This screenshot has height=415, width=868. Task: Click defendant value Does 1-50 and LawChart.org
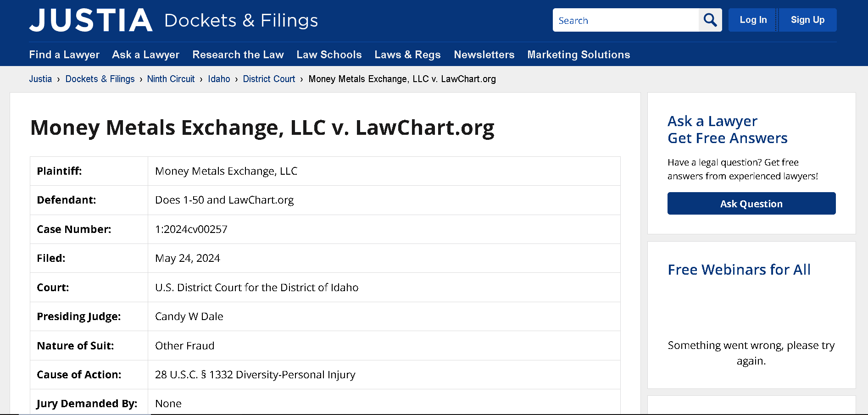(x=224, y=200)
